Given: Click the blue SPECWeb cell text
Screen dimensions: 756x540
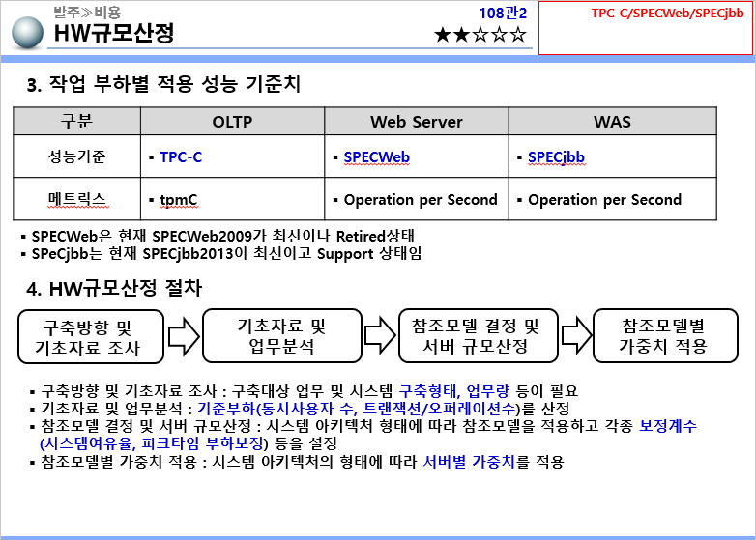Looking at the screenshot, I should (377, 157).
